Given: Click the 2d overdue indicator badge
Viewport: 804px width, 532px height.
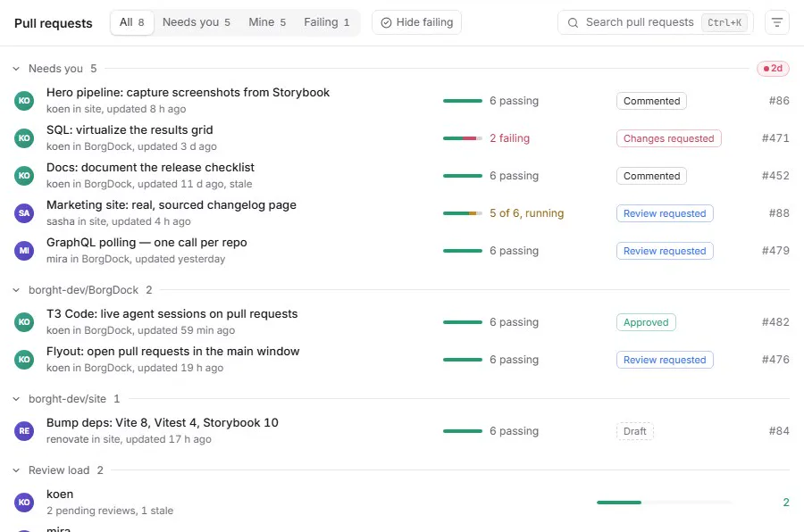Looking at the screenshot, I should (773, 68).
